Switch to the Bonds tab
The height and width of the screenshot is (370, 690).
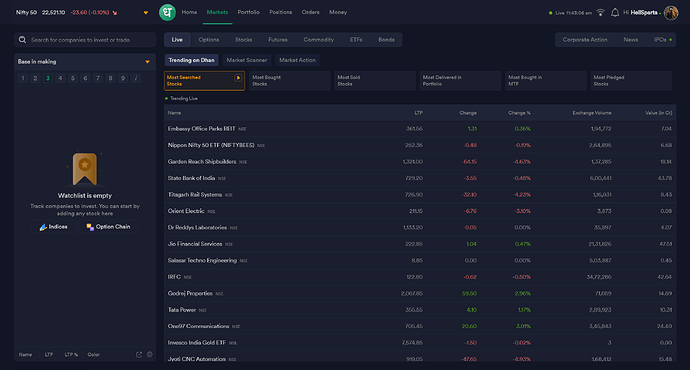pyautogui.click(x=386, y=40)
